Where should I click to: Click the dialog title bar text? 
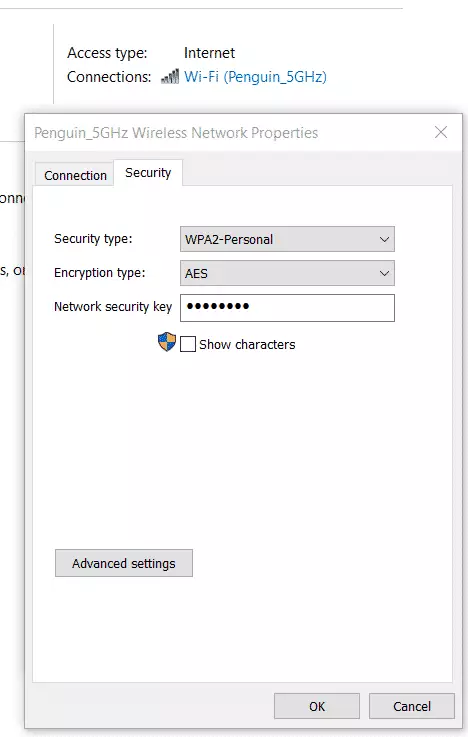click(x=176, y=133)
